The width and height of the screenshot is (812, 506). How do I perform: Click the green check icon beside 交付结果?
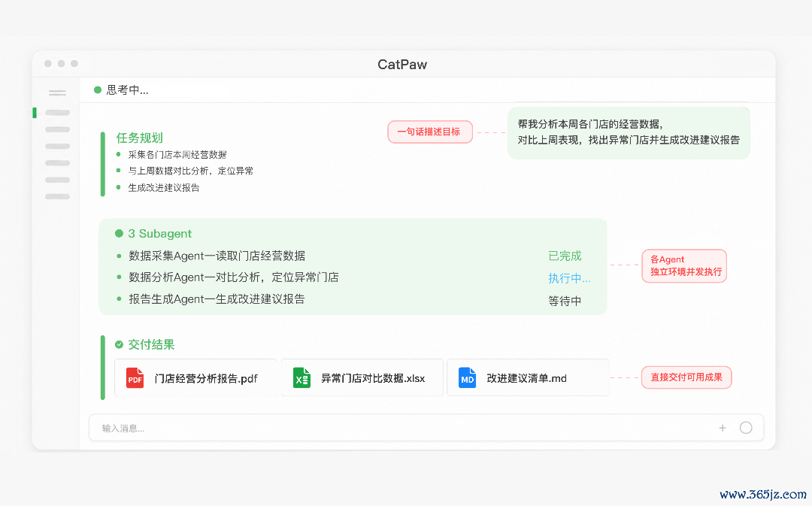[119, 344]
